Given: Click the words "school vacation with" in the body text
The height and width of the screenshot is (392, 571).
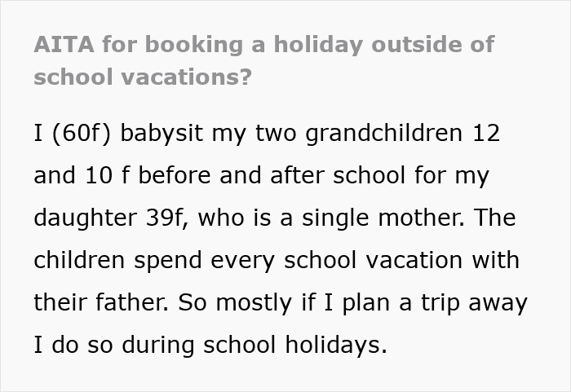Looking at the screenshot, I should tap(401, 260).
